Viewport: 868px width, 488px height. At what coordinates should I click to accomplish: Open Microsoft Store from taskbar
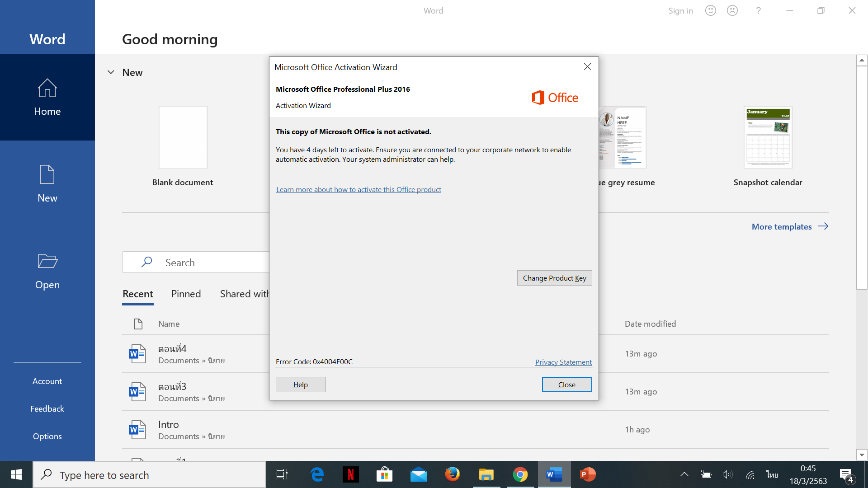[x=385, y=474]
